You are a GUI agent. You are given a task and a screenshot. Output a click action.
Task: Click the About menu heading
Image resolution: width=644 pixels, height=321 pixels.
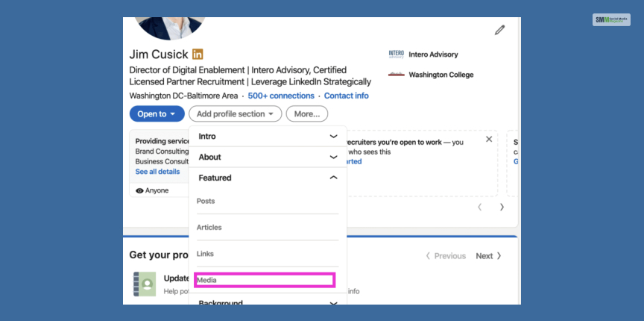tap(210, 158)
